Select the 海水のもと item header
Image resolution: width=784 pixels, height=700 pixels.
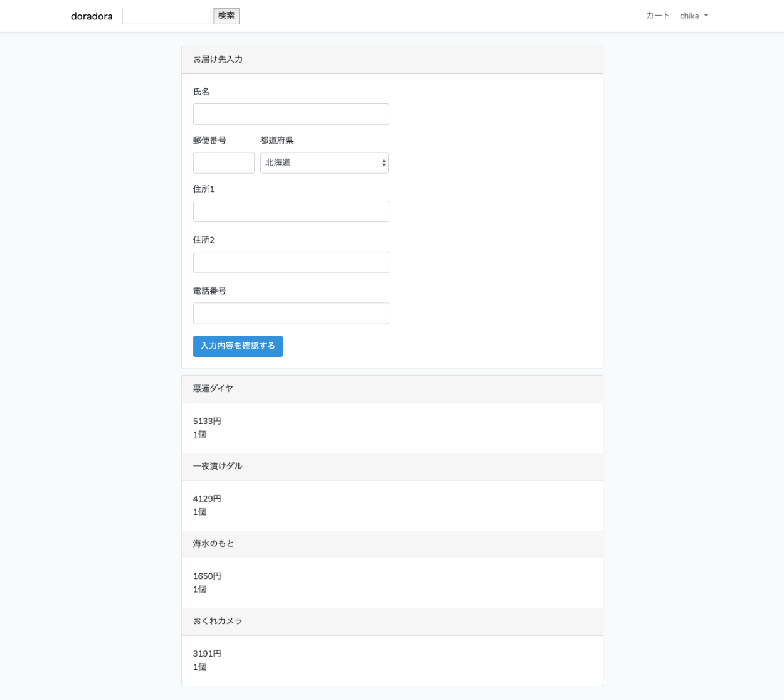213,544
